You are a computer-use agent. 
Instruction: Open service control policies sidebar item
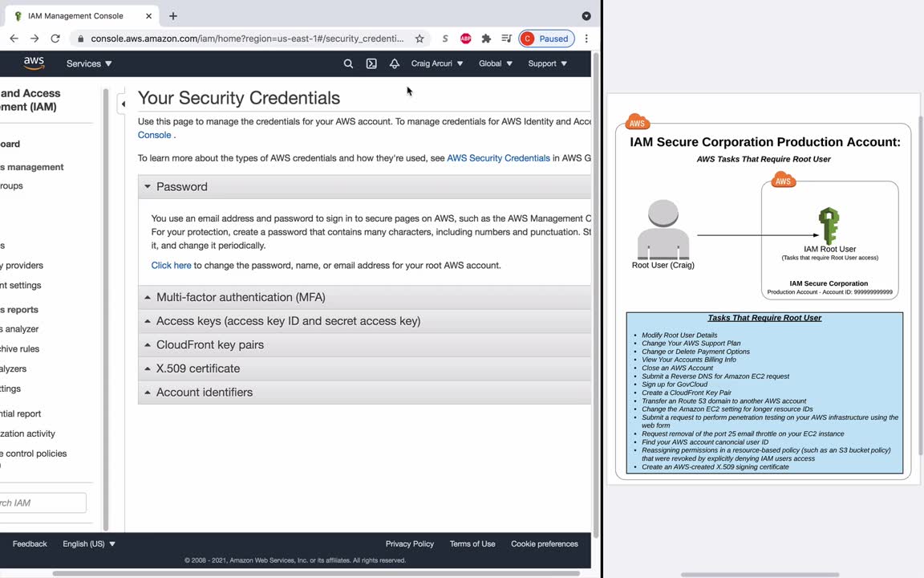click(34, 454)
